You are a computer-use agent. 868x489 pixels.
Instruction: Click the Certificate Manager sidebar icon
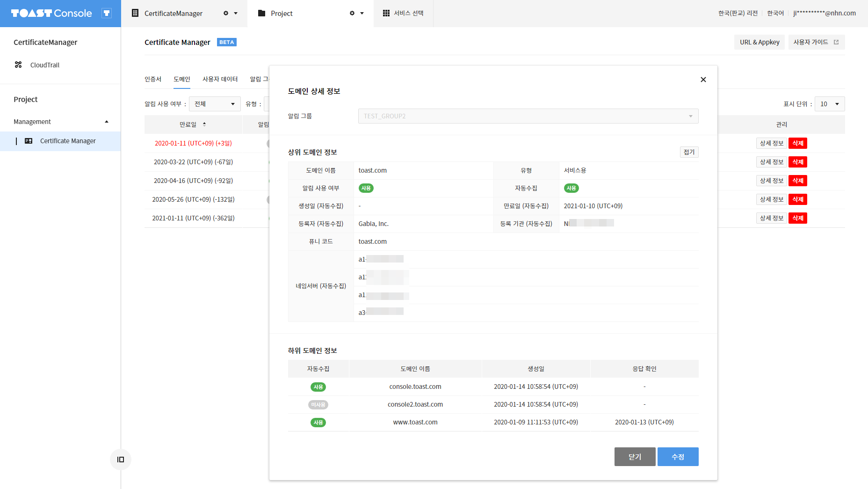pyautogui.click(x=29, y=141)
